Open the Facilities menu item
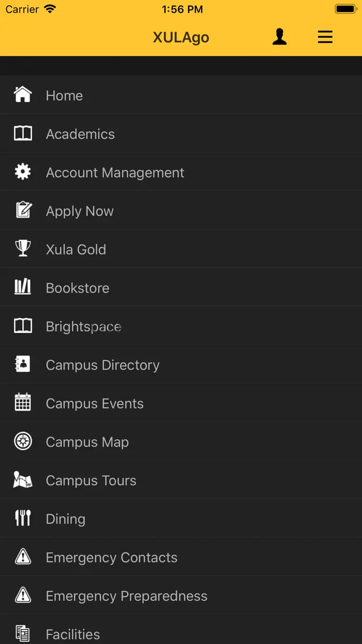The height and width of the screenshot is (644, 362). point(73,634)
